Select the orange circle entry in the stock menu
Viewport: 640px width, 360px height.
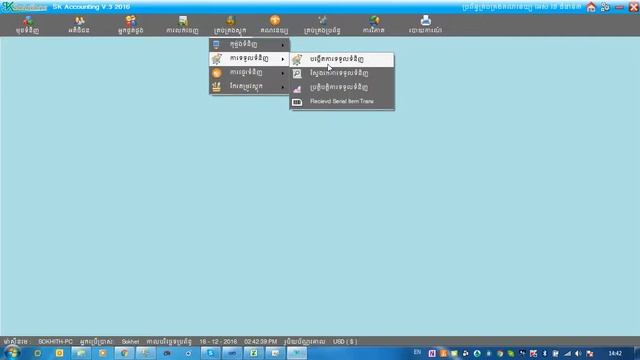(x=249, y=73)
